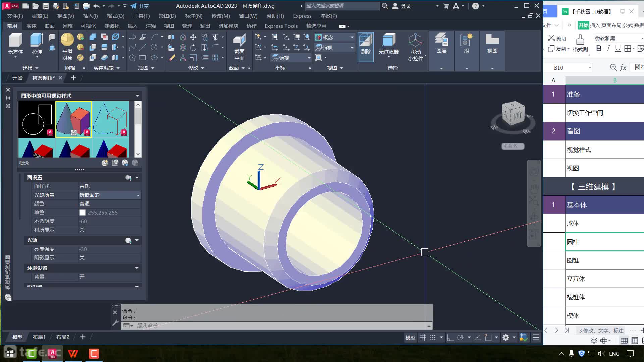The image size is (644, 362).
Task: Toggle snap mode in status bar
Action: pos(433,338)
